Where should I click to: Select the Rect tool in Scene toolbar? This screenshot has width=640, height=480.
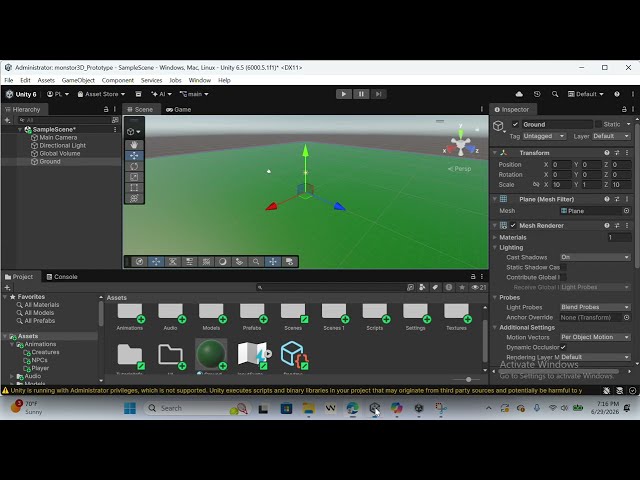(x=134, y=188)
